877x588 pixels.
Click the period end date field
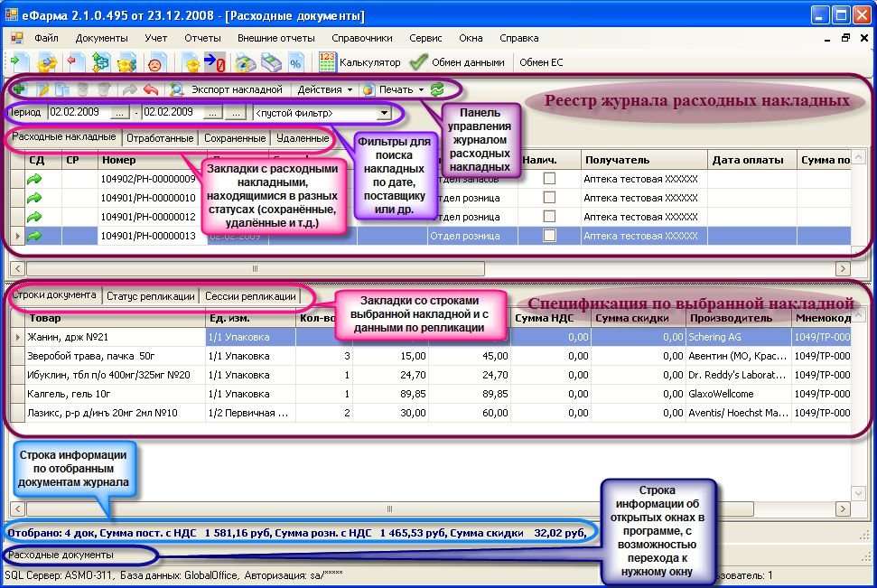[x=173, y=113]
